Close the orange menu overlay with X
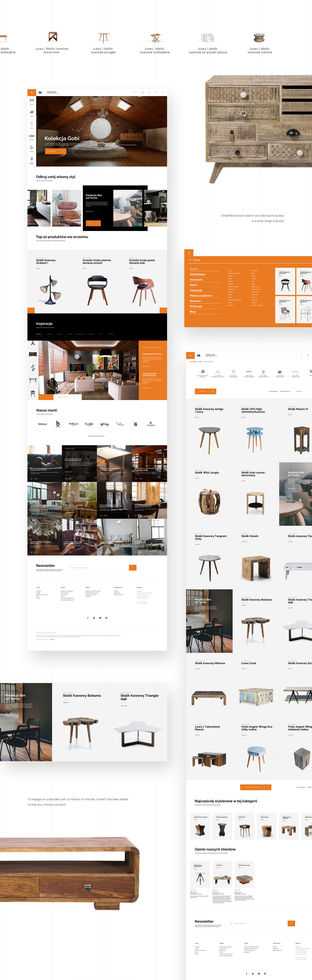The image size is (312, 980). (189, 253)
